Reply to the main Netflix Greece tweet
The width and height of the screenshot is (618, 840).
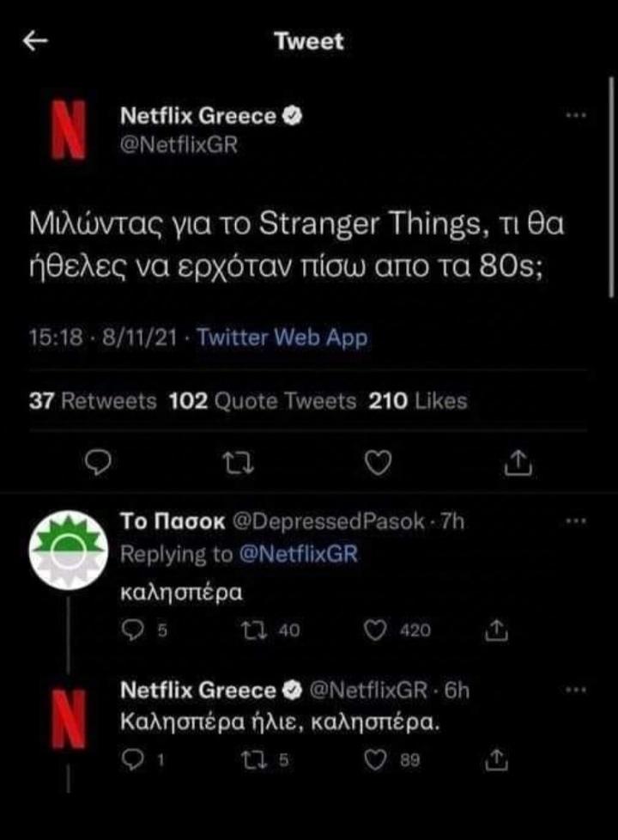(98, 462)
